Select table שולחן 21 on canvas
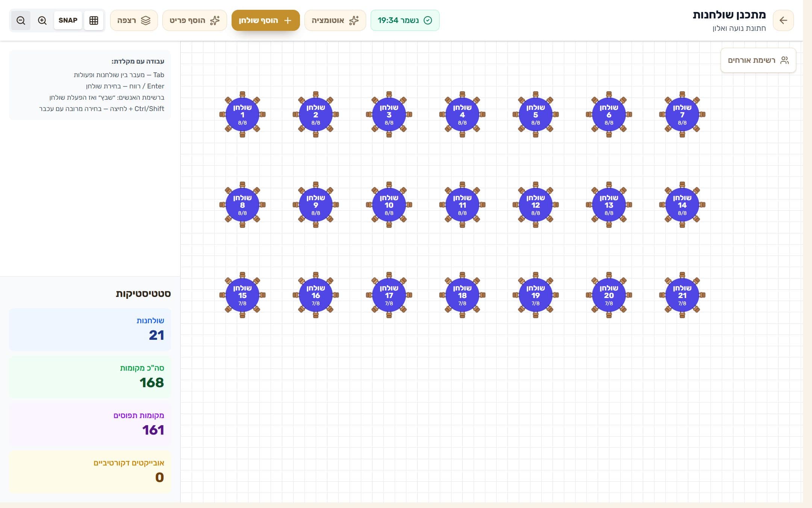Screen dimensions: 812x508 (x=682, y=295)
